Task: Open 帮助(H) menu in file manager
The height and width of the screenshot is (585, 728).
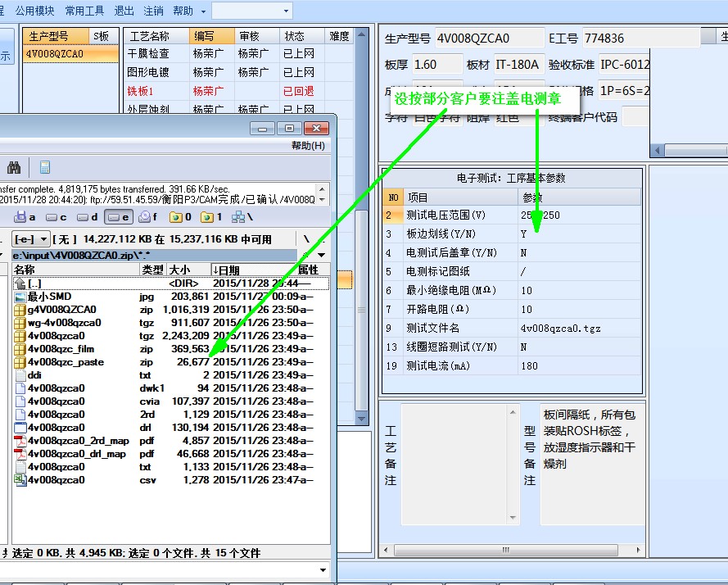Action: point(308,146)
